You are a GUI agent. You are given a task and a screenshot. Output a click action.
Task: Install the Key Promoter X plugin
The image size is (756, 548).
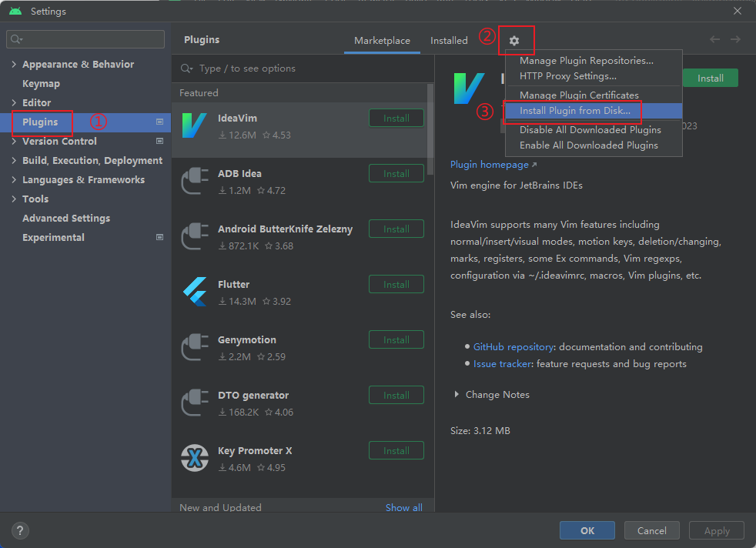396,451
